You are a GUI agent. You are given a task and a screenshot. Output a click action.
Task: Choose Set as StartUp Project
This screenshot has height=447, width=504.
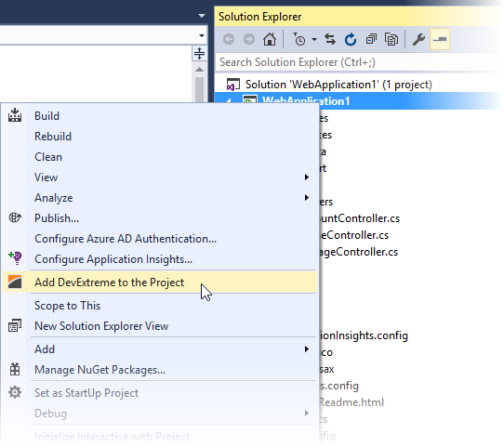tap(86, 393)
